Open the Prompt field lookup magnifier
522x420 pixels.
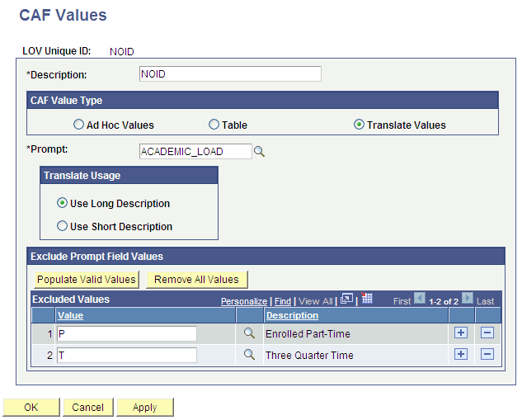[x=259, y=152]
